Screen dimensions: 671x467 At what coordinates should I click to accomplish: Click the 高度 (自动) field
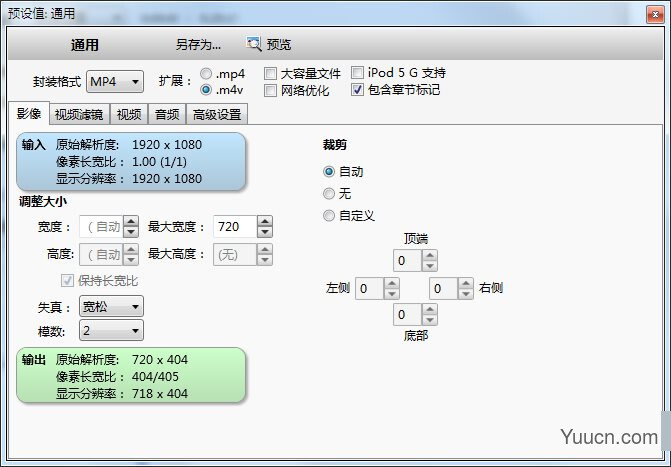(x=101, y=255)
